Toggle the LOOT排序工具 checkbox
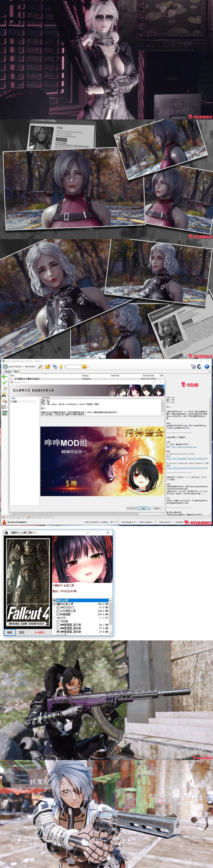Image resolution: width=213 pixels, height=868 pixels. 58,611
